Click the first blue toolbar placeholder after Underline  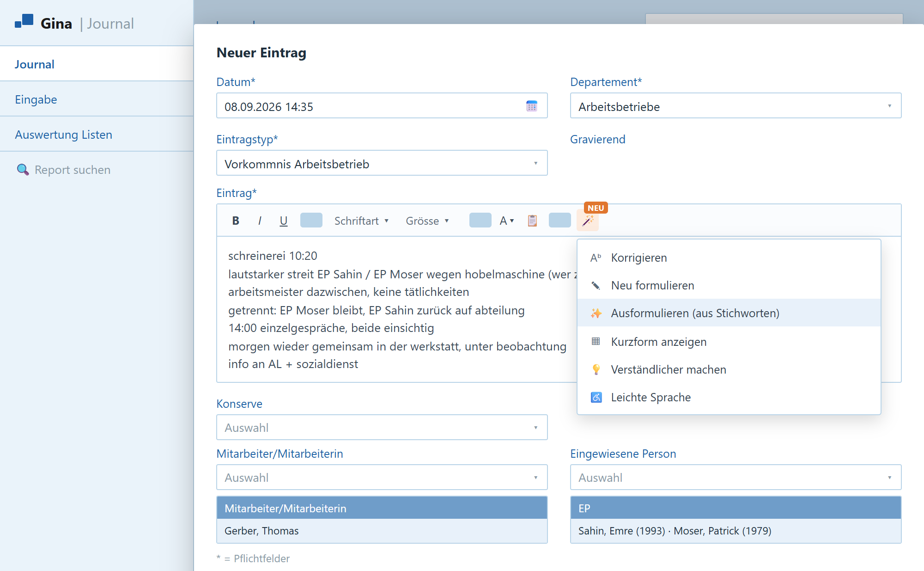(311, 220)
